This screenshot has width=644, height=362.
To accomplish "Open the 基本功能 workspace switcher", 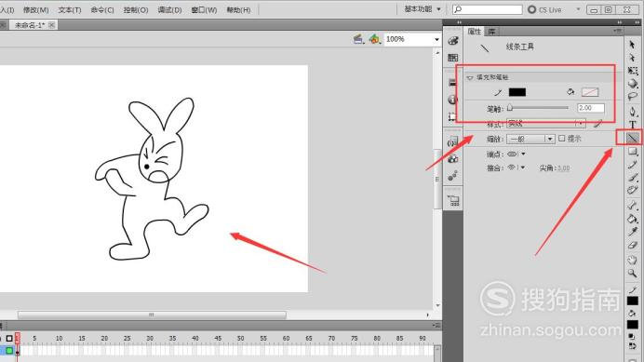I will [x=423, y=9].
